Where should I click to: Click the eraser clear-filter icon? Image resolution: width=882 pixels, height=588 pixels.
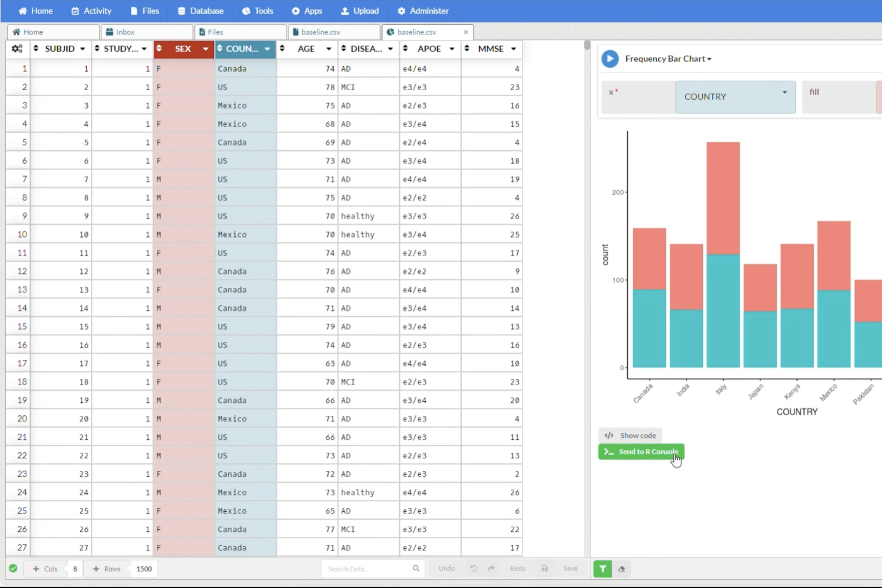point(621,569)
